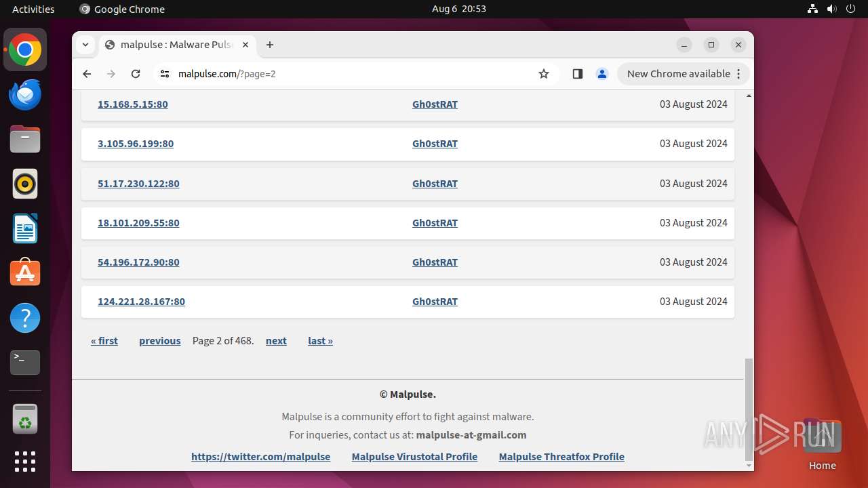Open the Files manager dock icon
868x488 pixels.
25,140
